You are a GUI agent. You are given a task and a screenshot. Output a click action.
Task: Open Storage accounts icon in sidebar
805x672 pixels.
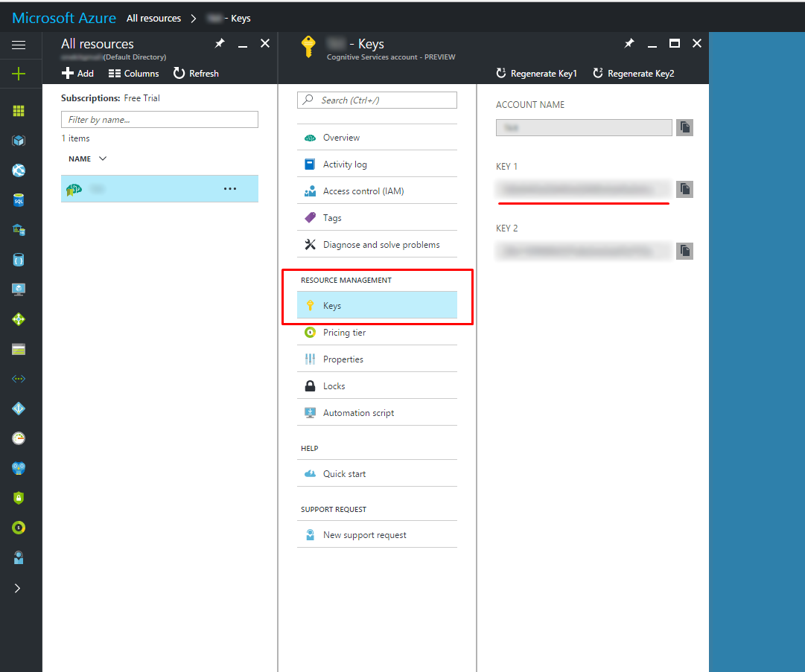point(19,349)
